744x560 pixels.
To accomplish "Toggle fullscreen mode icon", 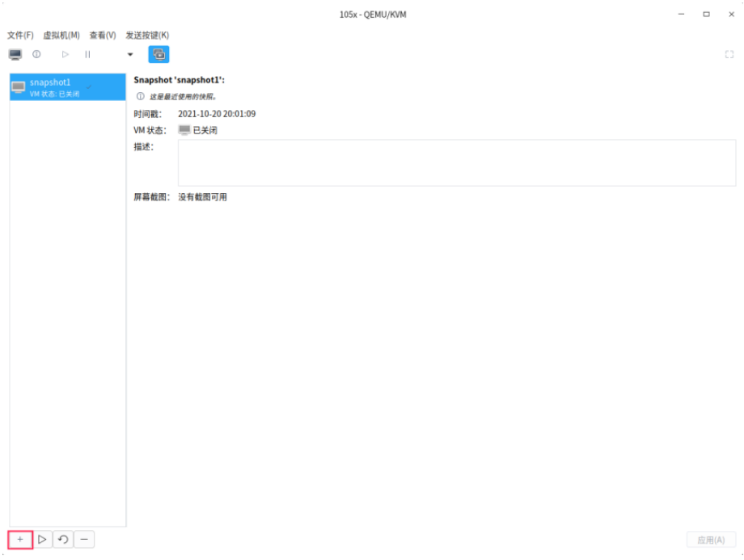I will point(729,54).
